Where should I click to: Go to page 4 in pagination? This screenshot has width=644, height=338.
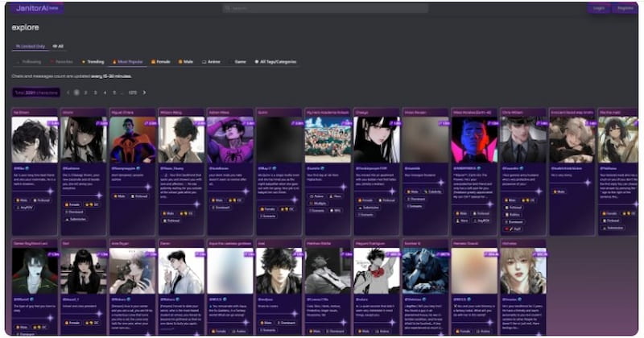click(x=105, y=93)
